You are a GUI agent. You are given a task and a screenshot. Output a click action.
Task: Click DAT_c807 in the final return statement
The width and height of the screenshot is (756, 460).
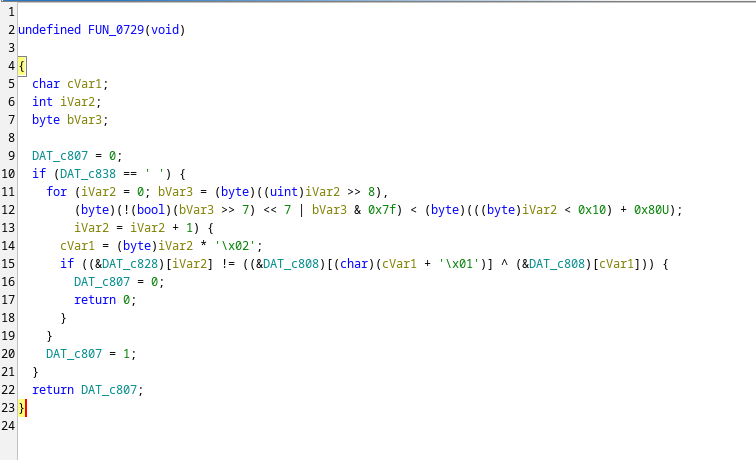pyautogui.click(x=112, y=389)
